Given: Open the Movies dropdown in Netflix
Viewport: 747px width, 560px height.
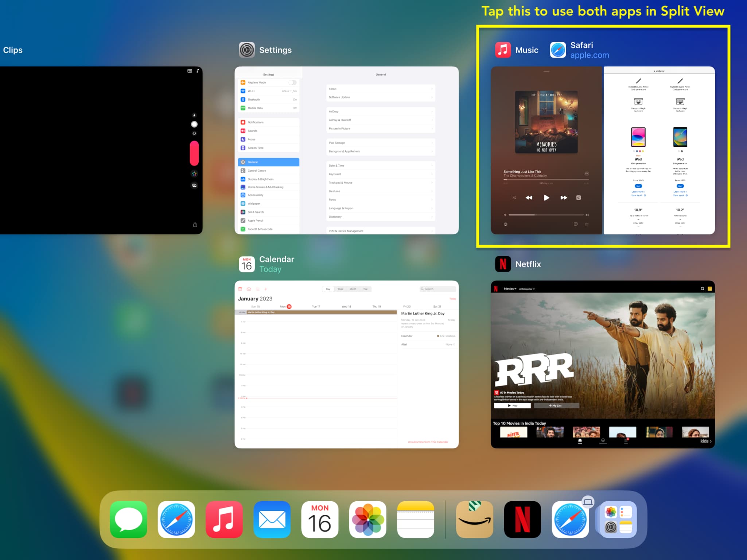Looking at the screenshot, I should click(x=510, y=289).
